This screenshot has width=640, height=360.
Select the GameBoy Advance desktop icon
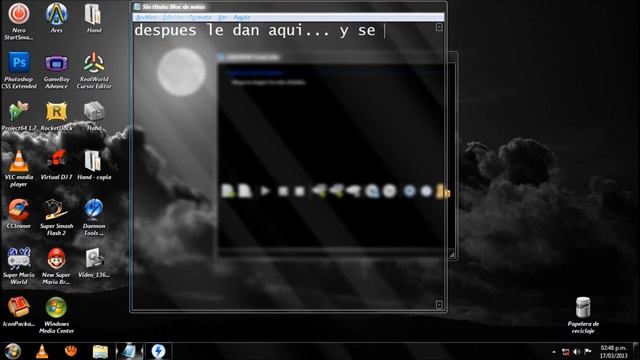click(56, 70)
